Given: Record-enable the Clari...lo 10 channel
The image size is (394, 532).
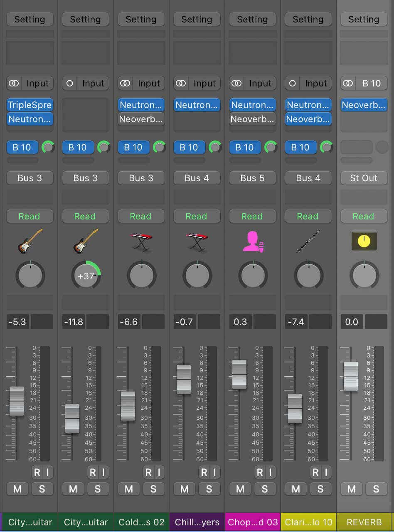Looking at the screenshot, I should tap(315, 472).
